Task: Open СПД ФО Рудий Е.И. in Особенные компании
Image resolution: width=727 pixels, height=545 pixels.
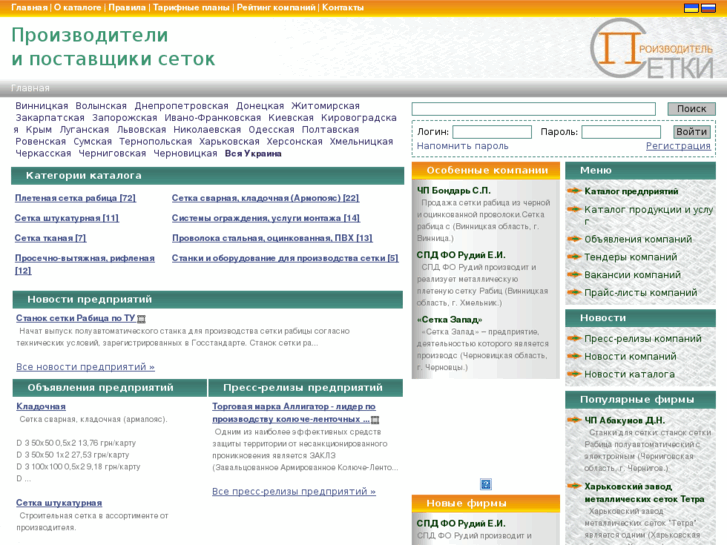Action: coord(461,255)
